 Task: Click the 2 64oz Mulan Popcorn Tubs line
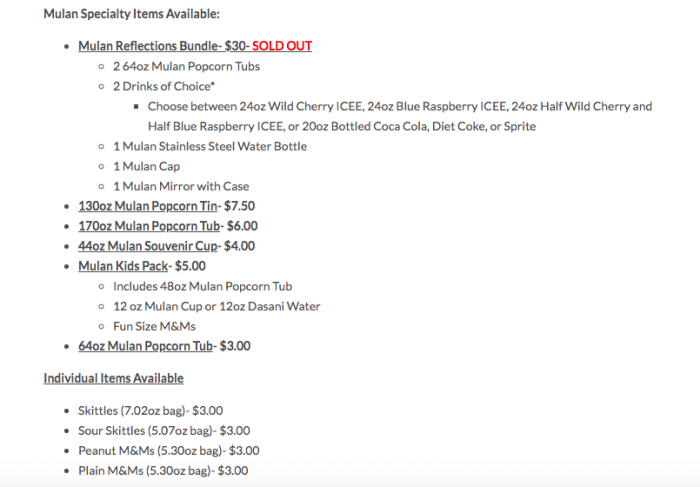(180, 66)
